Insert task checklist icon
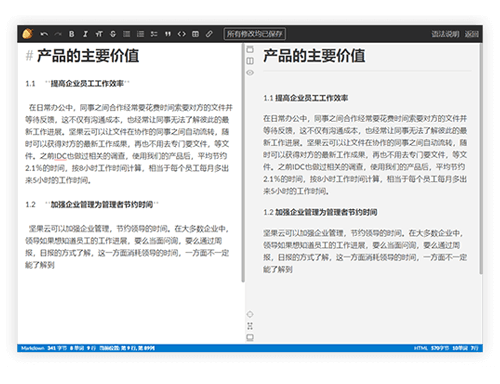Image resolution: width=500 pixels, height=384 pixels. [x=154, y=34]
